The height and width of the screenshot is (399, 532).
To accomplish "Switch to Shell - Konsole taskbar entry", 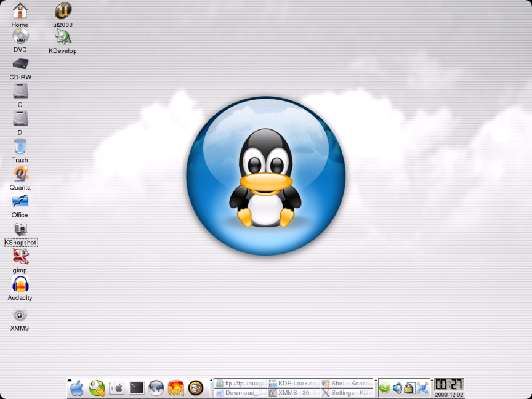I will (347, 384).
